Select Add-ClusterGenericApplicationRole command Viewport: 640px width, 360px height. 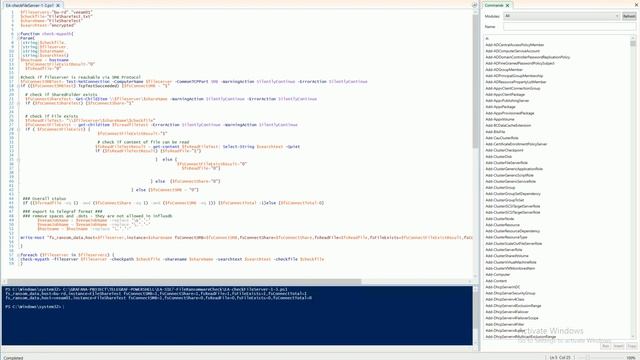(514, 169)
